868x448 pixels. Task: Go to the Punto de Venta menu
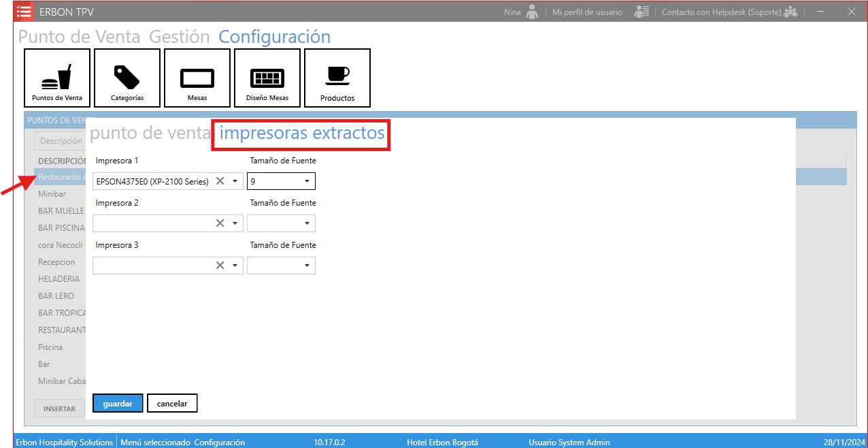point(80,37)
